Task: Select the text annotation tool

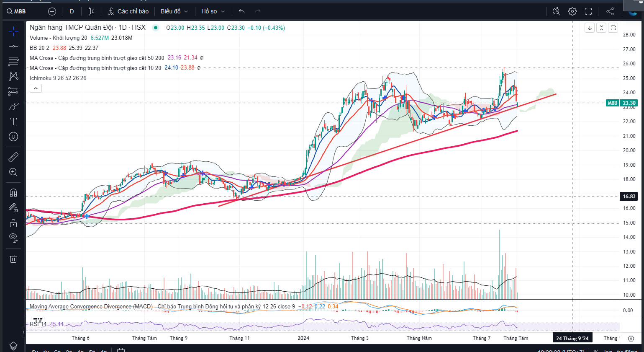Action: click(x=13, y=122)
